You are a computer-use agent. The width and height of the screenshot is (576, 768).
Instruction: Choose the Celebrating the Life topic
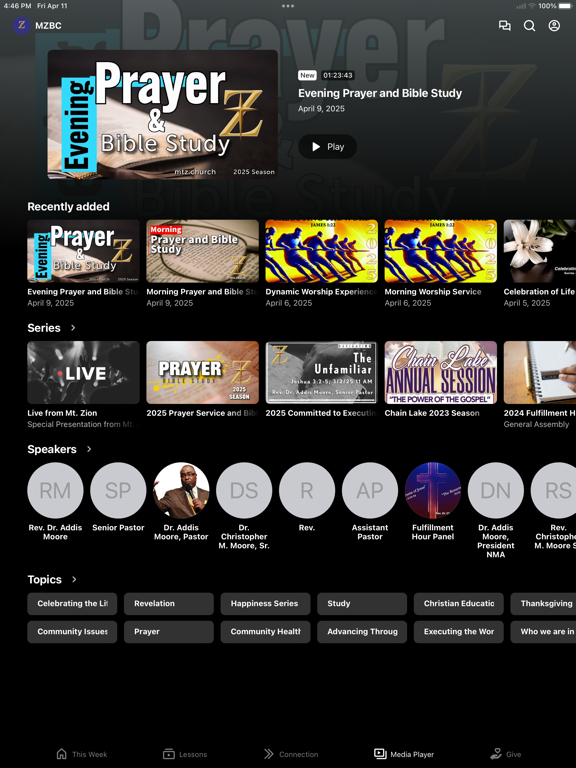72,603
